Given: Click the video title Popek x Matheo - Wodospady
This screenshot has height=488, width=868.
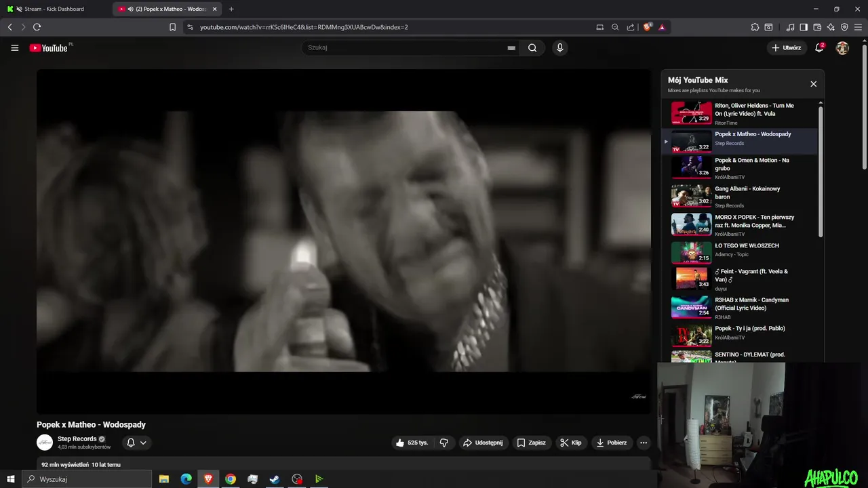Looking at the screenshot, I should (x=92, y=425).
